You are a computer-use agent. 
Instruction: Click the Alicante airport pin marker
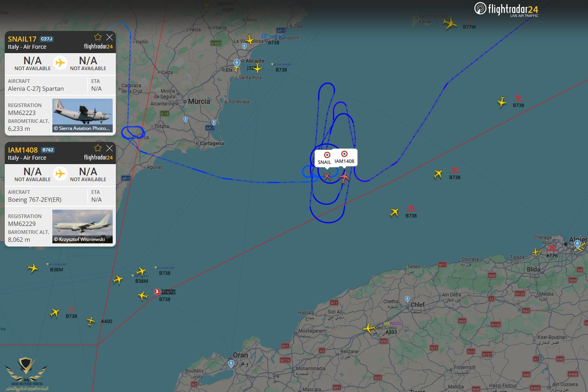(236, 63)
